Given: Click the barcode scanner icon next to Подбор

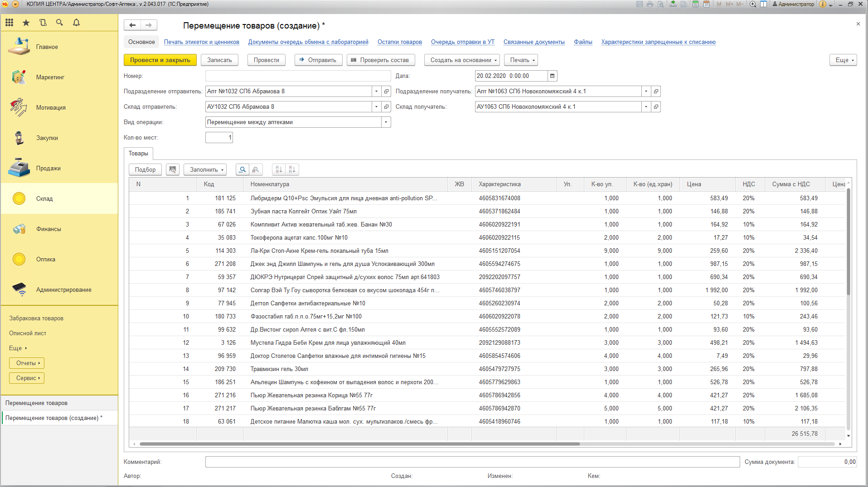Looking at the screenshot, I should [x=172, y=169].
